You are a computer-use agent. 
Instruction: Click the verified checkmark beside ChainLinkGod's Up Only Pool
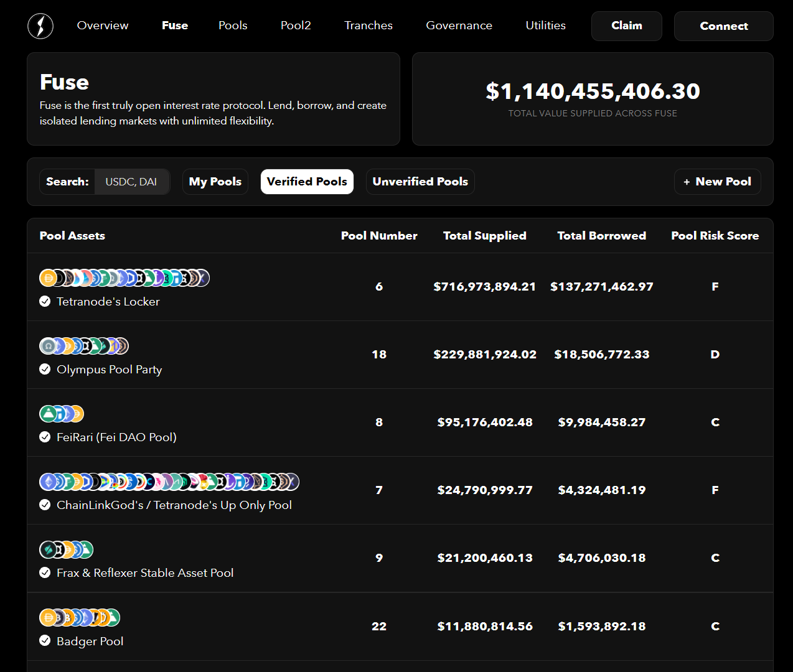click(x=45, y=505)
